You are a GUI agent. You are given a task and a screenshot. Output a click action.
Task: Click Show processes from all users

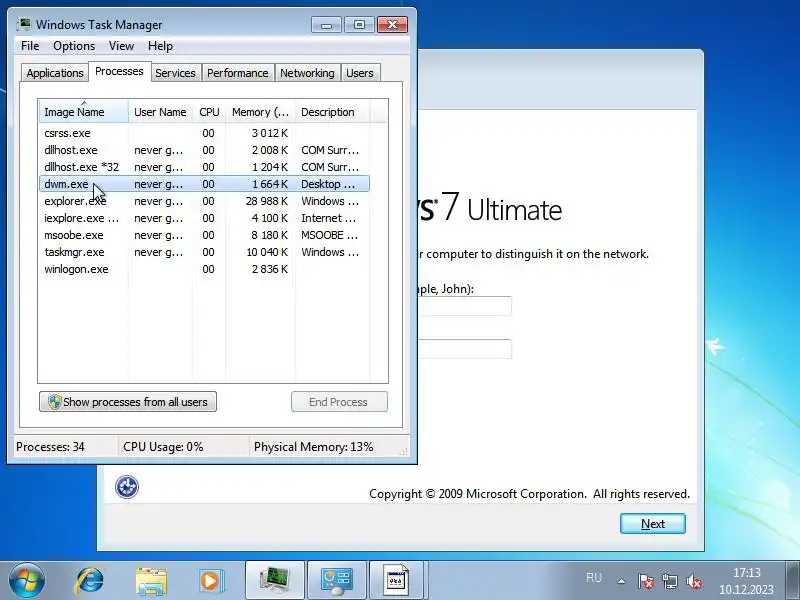coord(128,402)
